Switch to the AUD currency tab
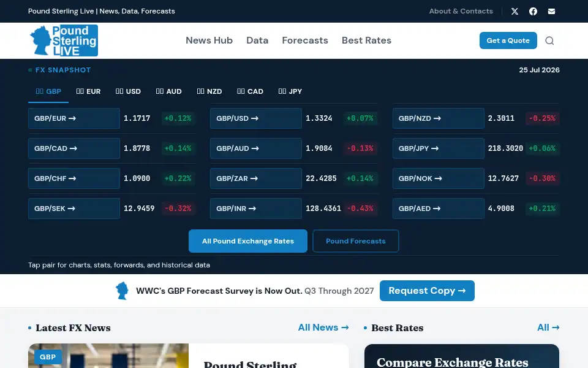This screenshot has height=368, width=588. coord(169,91)
